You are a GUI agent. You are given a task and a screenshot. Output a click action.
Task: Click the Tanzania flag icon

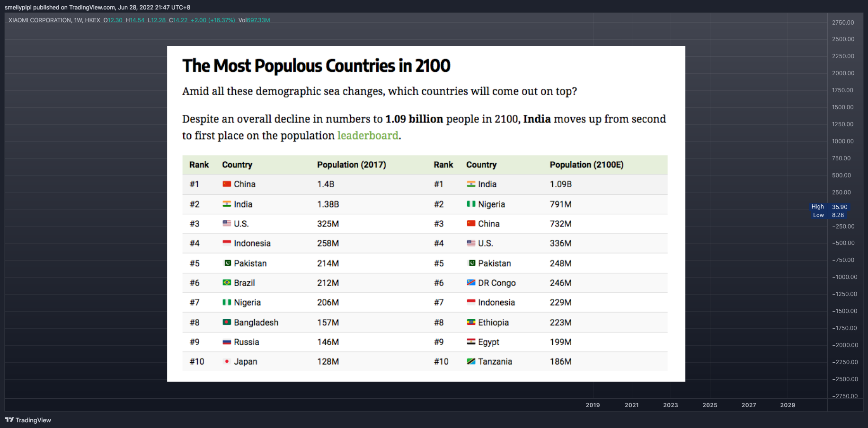point(471,361)
